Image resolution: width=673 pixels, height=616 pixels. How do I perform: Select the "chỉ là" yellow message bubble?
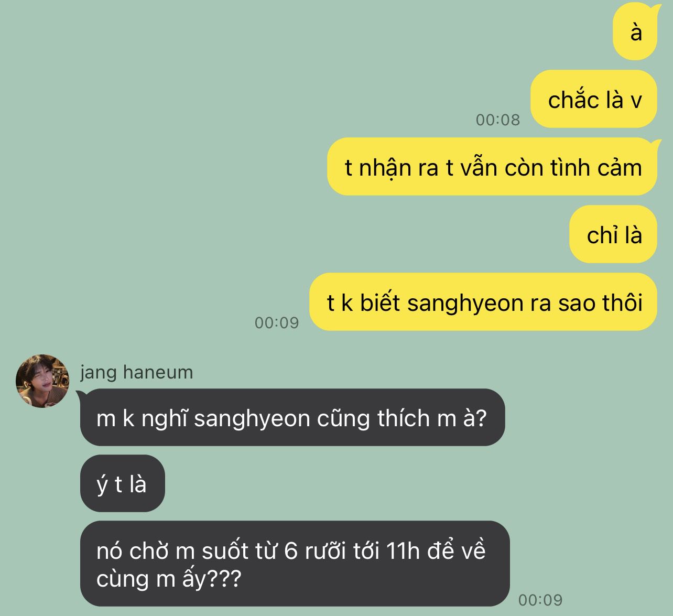coord(613,234)
